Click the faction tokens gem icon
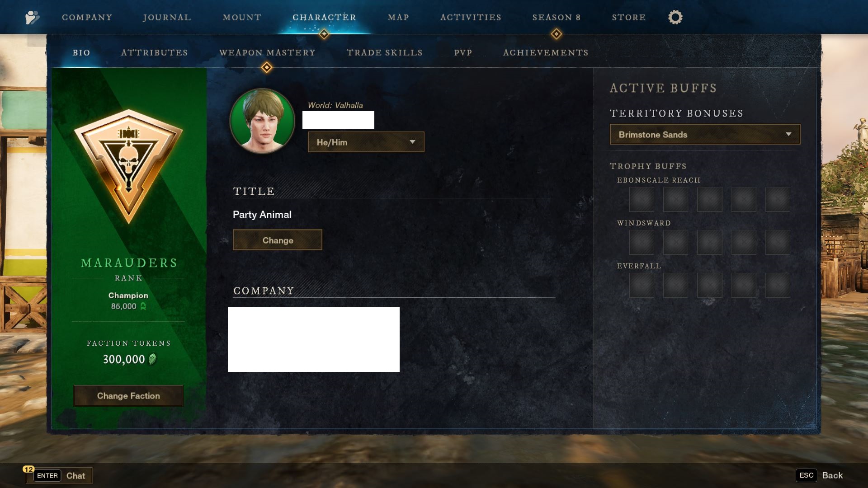The image size is (868, 488). coord(152,359)
